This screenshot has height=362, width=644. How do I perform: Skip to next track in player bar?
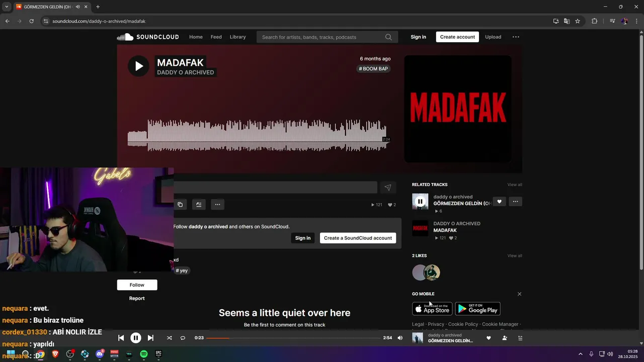click(150, 338)
